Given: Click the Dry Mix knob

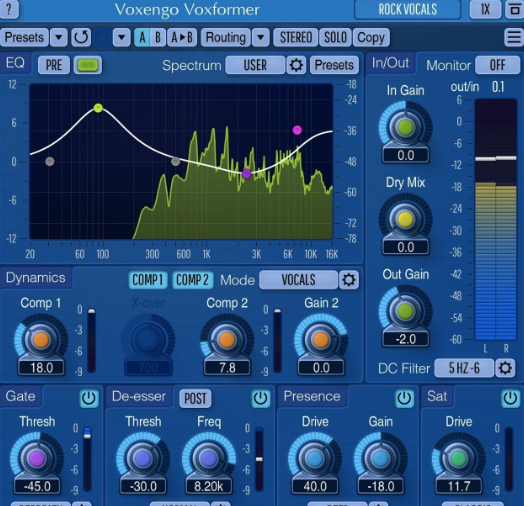Looking at the screenshot, I should [405, 220].
